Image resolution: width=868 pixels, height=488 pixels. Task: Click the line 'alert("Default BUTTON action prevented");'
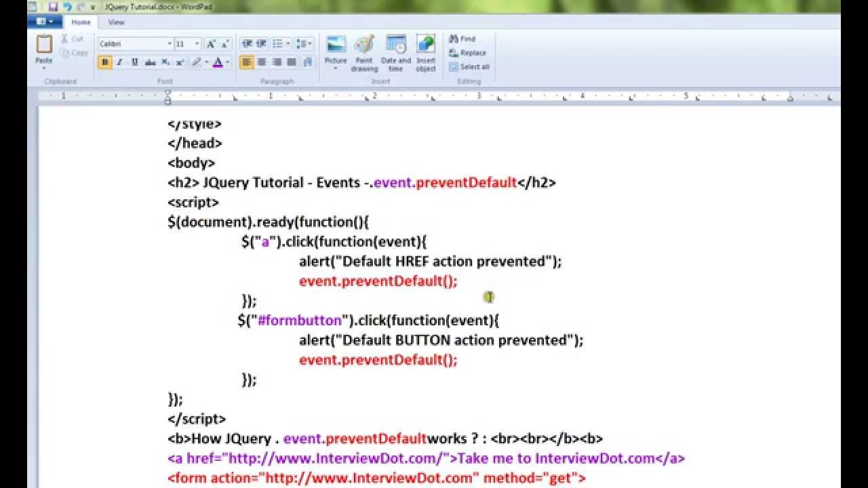(441, 340)
